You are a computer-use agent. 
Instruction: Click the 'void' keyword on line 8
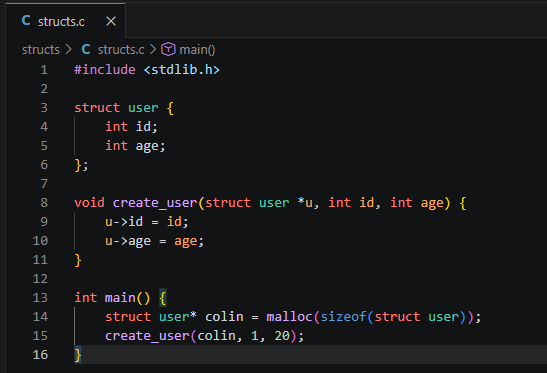point(89,203)
